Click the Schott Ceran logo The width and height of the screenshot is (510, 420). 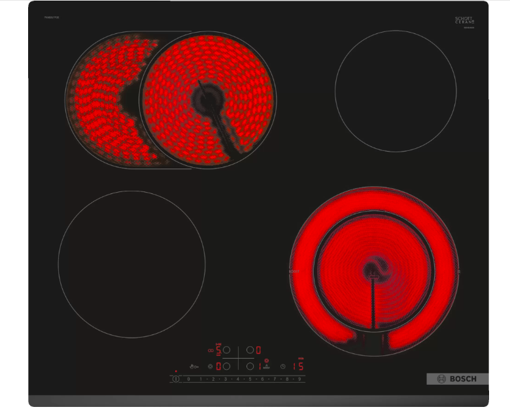pyautogui.click(x=465, y=22)
